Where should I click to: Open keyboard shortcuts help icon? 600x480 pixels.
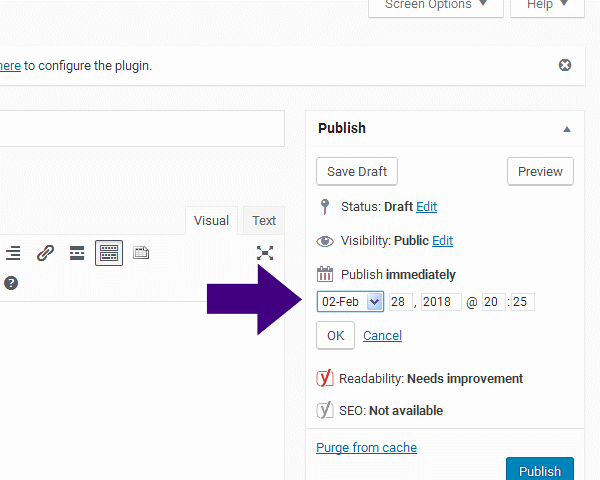click(11, 283)
